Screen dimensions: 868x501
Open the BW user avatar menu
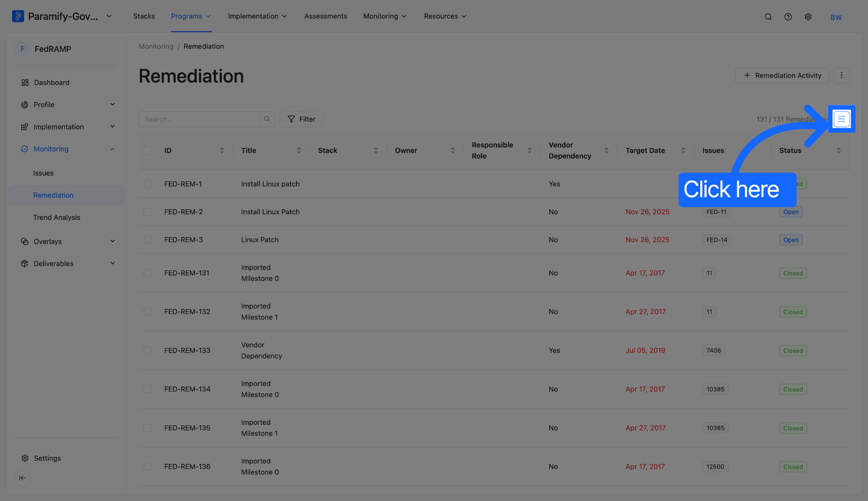tap(836, 17)
